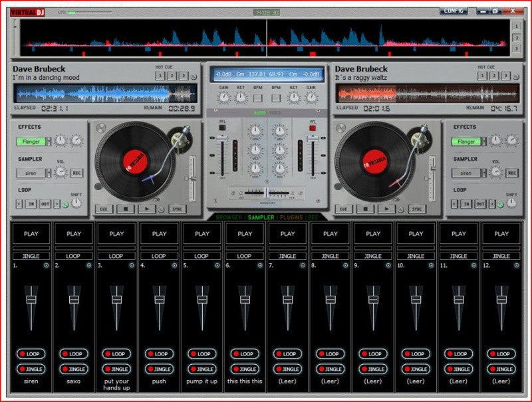Toggle left channel PFL headphone button
The image size is (532, 402).
click(x=222, y=128)
